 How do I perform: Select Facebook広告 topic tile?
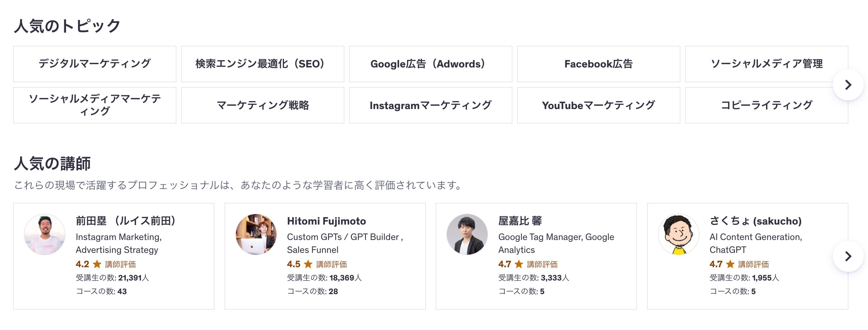[598, 64]
